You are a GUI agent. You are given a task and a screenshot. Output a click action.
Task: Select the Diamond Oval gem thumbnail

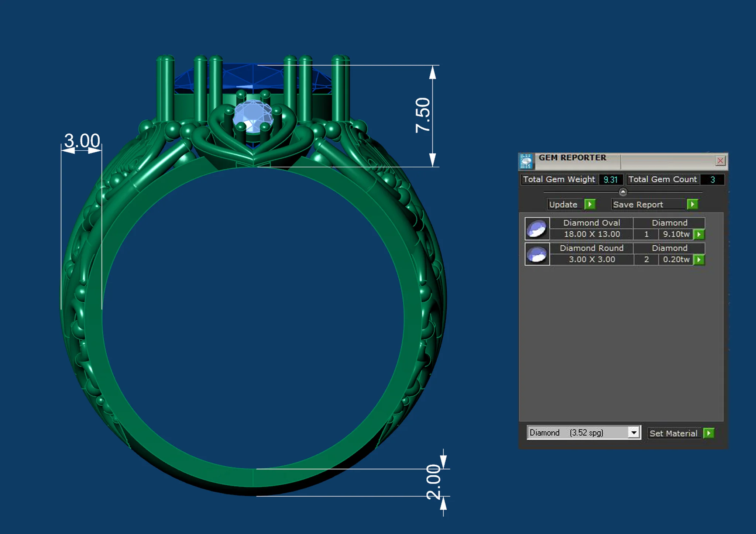click(537, 229)
